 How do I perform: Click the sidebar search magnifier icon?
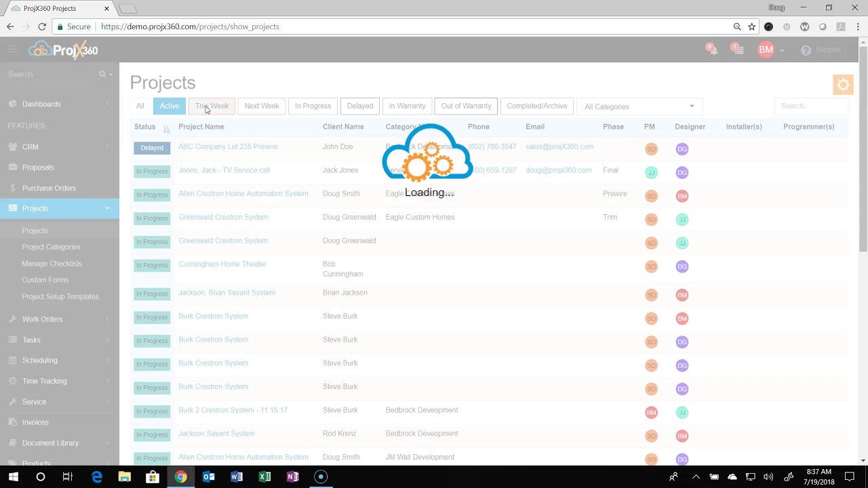[x=102, y=74]
